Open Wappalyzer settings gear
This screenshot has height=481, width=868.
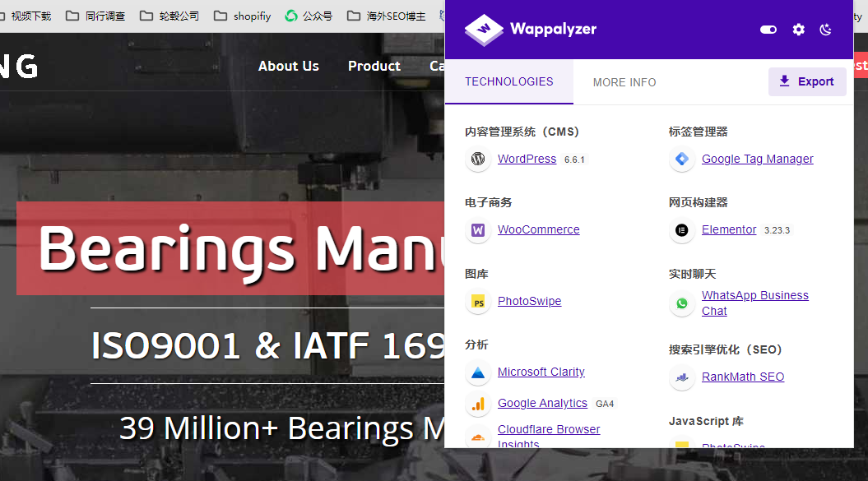pyautogui.click(x=798, y=30)
